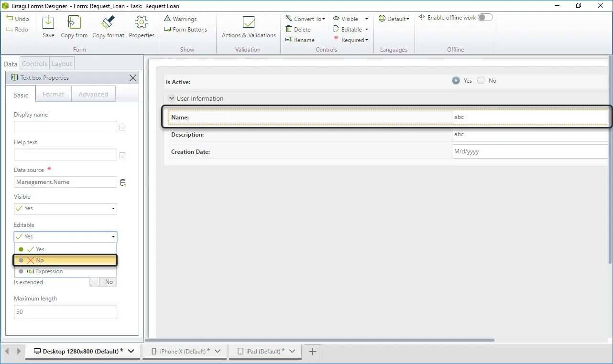Open the Basic properties tab
This screenshot has height=364, width=613.
[21, 95]
